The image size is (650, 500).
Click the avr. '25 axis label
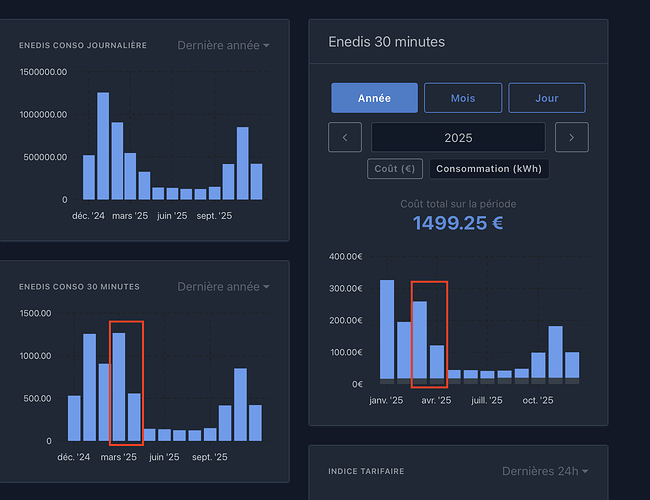(x=436, y=400)
